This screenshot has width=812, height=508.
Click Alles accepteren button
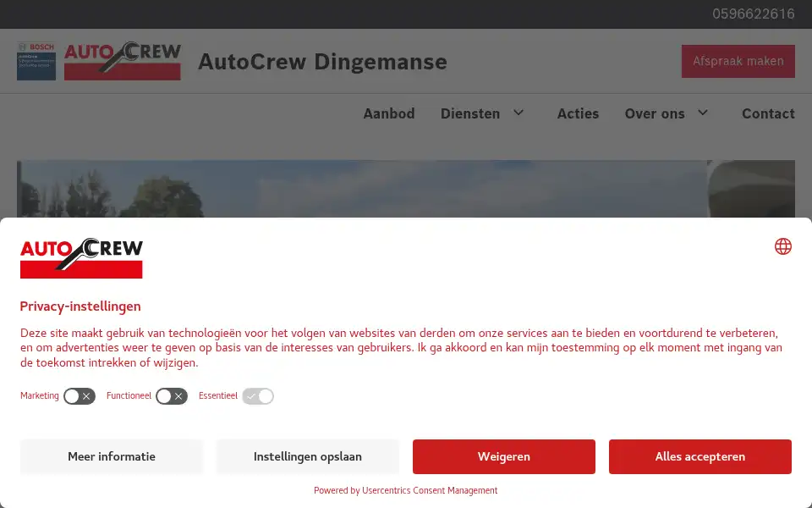(x=700, y=456)
